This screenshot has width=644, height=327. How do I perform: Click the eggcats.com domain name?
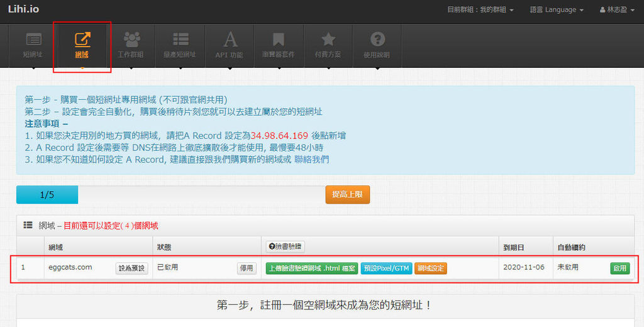click(x=70, y=267)
